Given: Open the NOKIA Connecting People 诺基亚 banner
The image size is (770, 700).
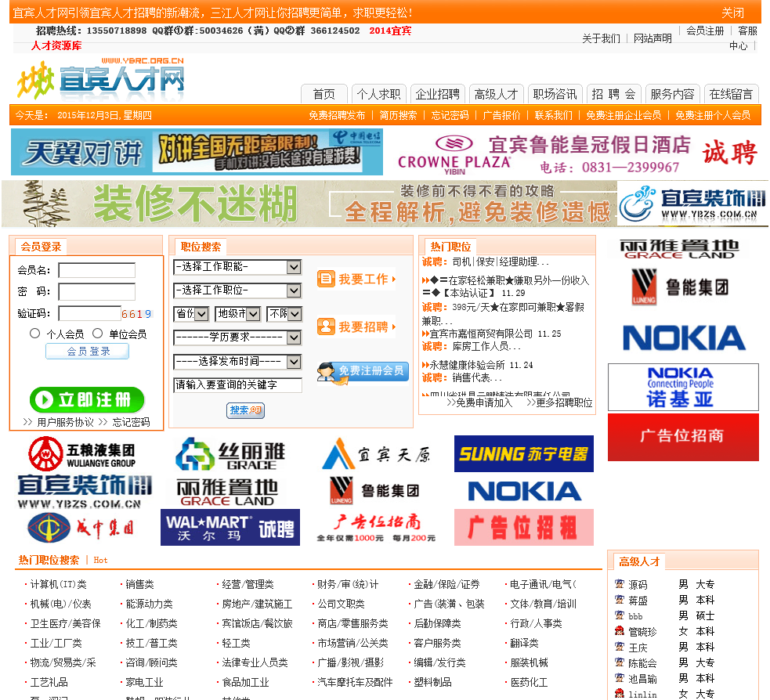Looking at the screenshot, I should pyautogui.click(x=683, y=388).
